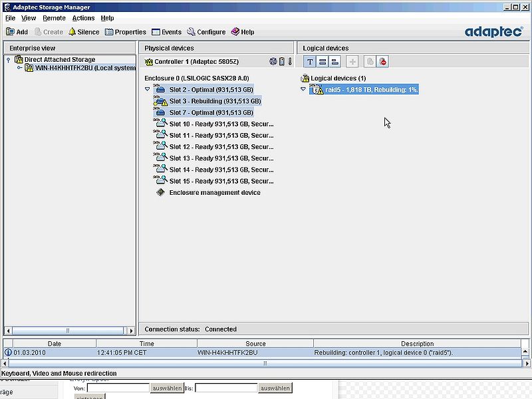This screenshot has height=399, width=532.
Task: Select Slot 10 - Ready drive
Action: coord(221,124)
